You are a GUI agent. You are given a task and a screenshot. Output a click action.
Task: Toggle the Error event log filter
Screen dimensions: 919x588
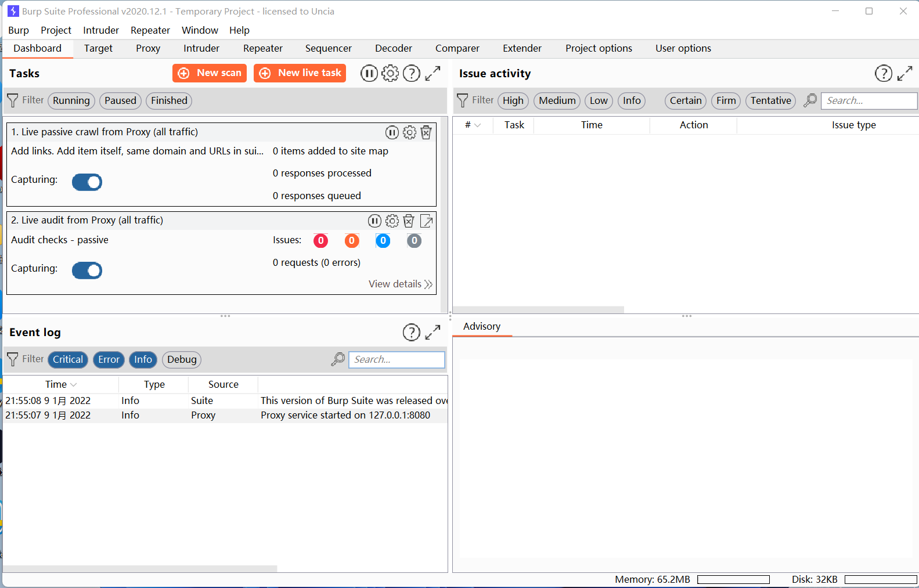tap(109, 359)
